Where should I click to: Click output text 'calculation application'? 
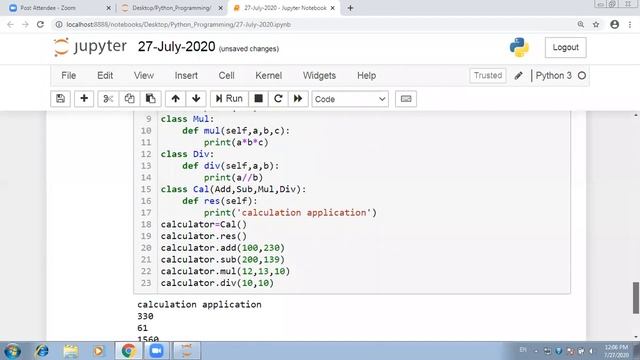click(x=199, y=304)
